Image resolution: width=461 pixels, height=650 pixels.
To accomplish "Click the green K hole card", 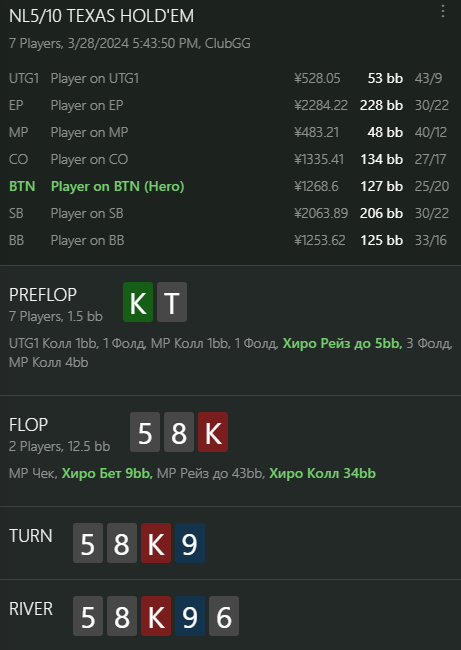I will 138,302.
